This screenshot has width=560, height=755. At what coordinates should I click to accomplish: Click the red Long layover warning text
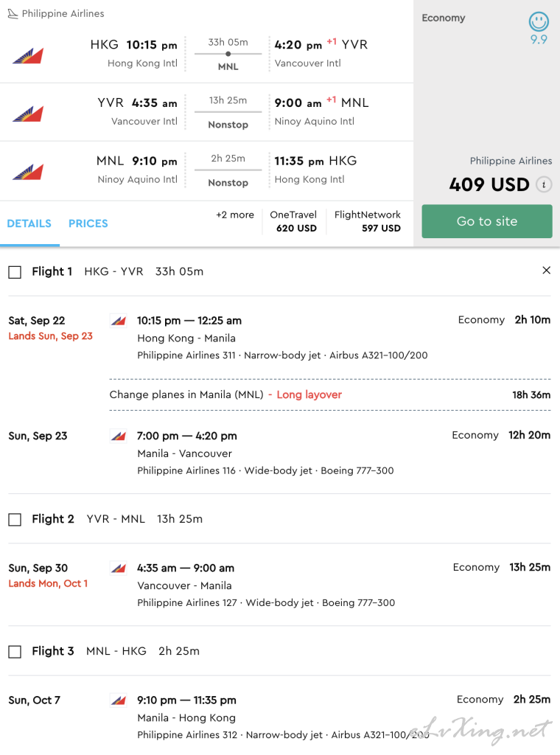[x=309, y=394]
